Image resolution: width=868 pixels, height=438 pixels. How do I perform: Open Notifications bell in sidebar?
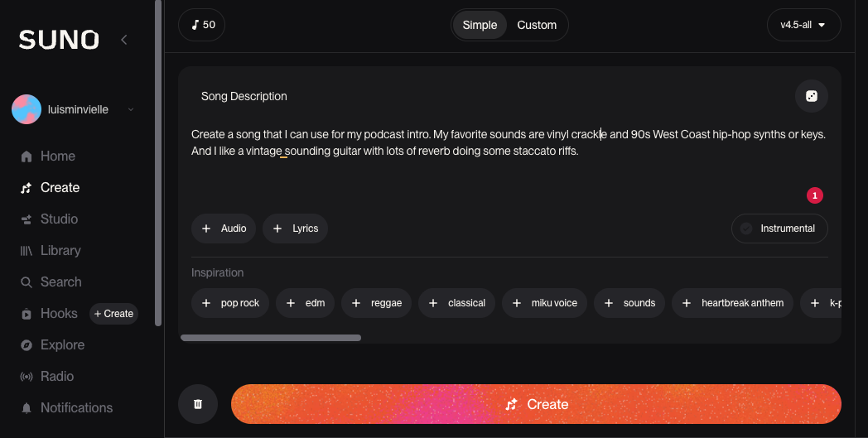(x=76, y=408)
